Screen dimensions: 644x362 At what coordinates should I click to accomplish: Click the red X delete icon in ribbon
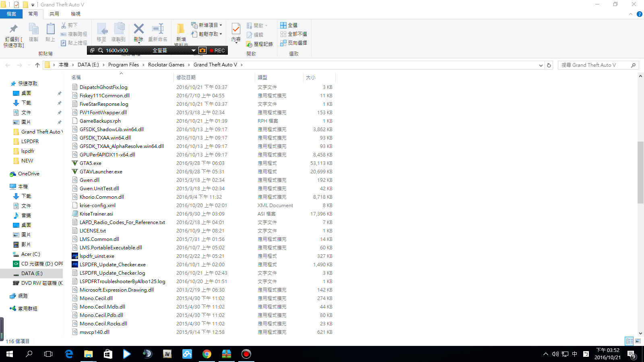(x=138, y=29)
